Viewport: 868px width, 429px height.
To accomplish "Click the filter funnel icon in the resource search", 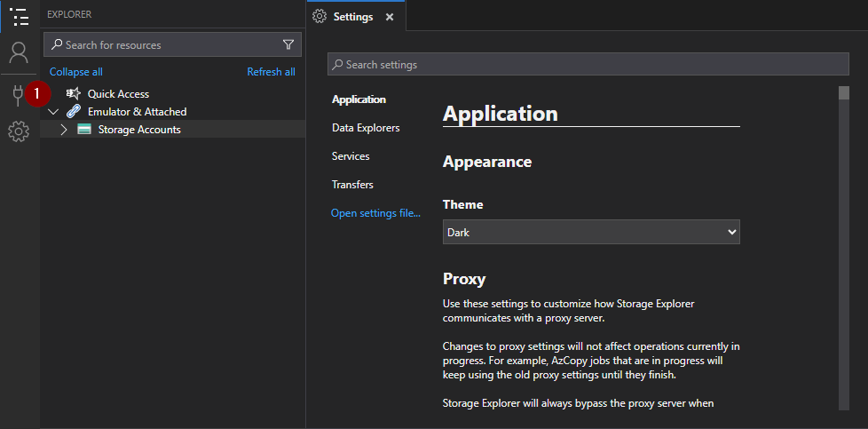I will 288,44.
